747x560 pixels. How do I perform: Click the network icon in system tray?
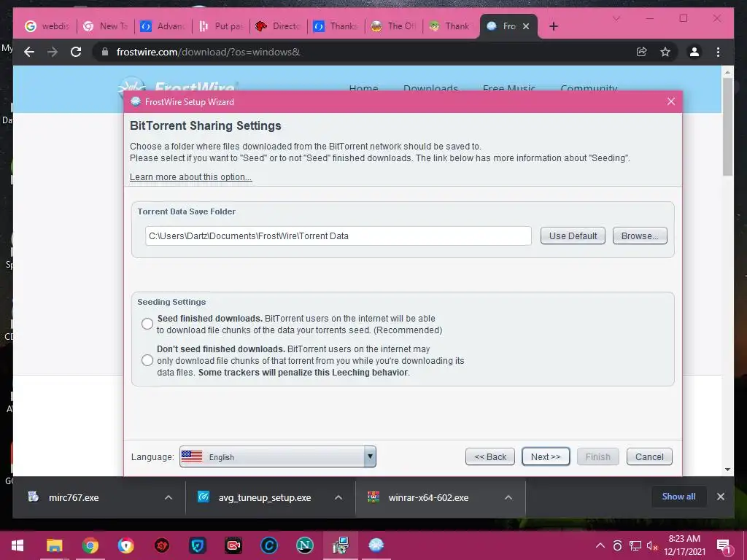635,545
